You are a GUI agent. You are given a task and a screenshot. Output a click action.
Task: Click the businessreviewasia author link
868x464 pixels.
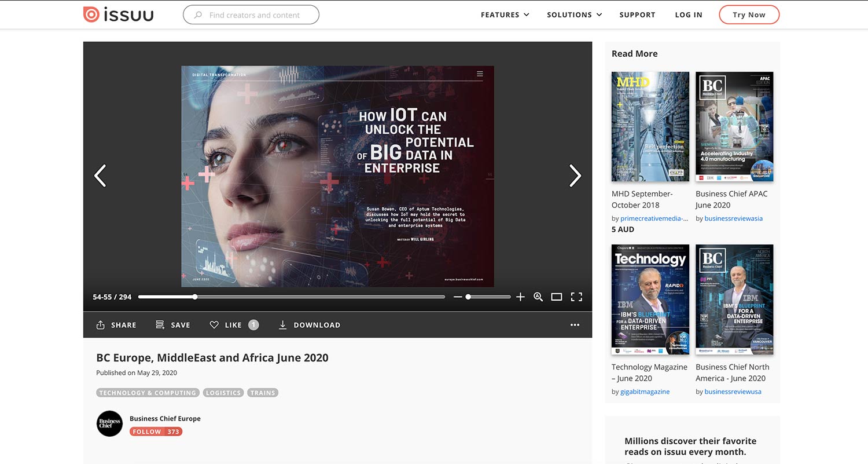734,218
